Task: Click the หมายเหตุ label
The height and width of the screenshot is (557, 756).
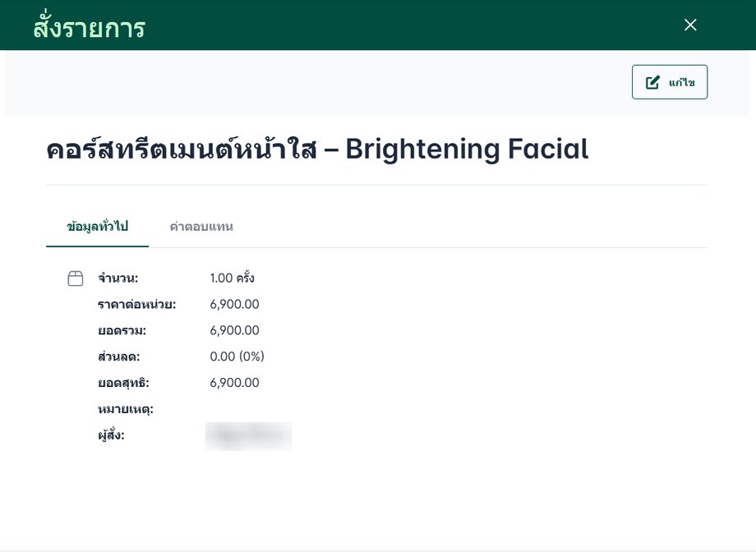Action: tap(126, 409)
